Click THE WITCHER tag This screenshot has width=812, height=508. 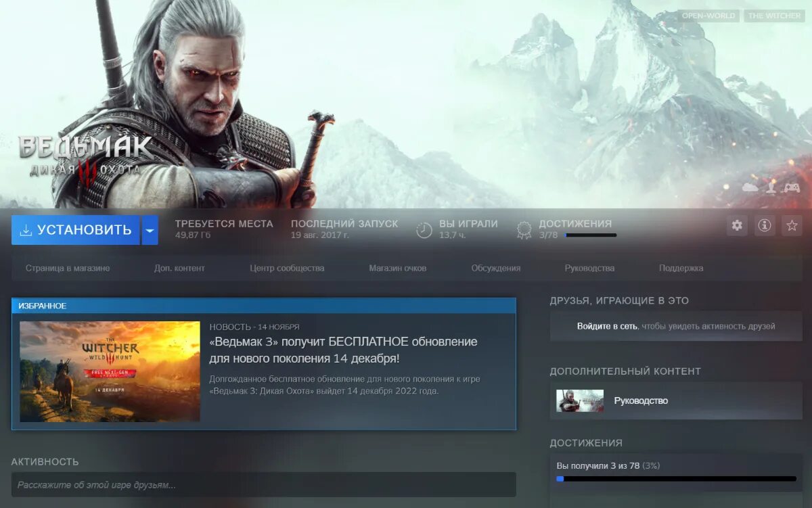(x=774, y=16)
